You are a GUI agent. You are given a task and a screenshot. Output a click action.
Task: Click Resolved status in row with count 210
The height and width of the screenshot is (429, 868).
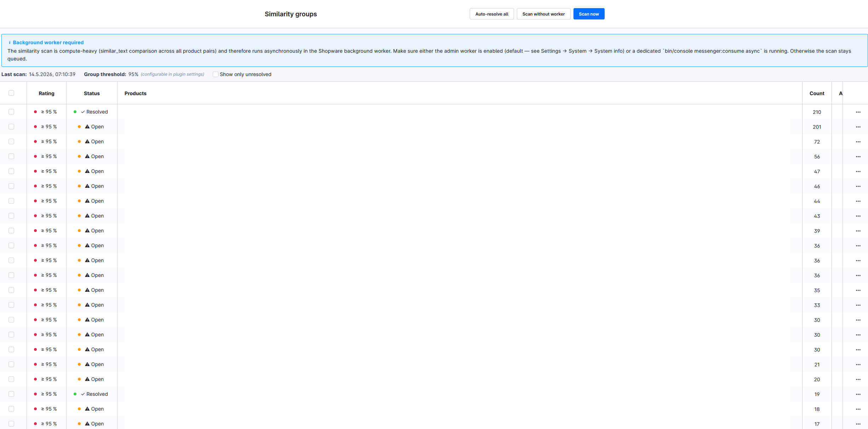pos(94,112)
